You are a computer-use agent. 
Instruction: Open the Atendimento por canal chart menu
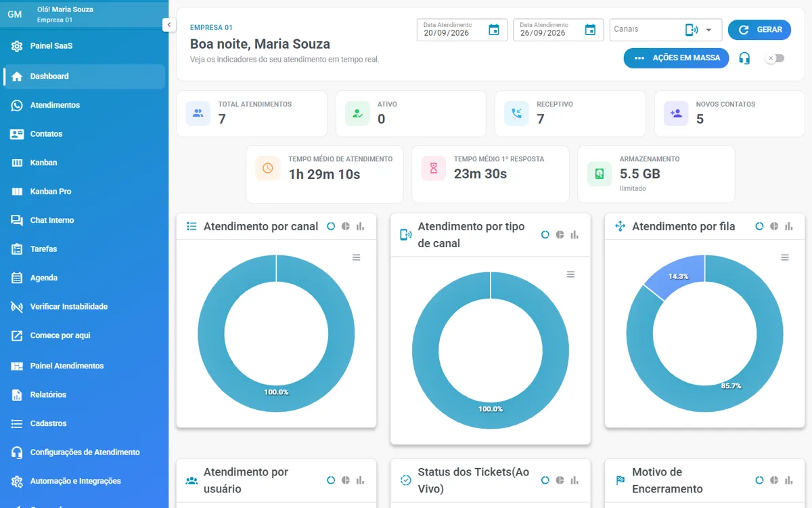coord(357,257)
